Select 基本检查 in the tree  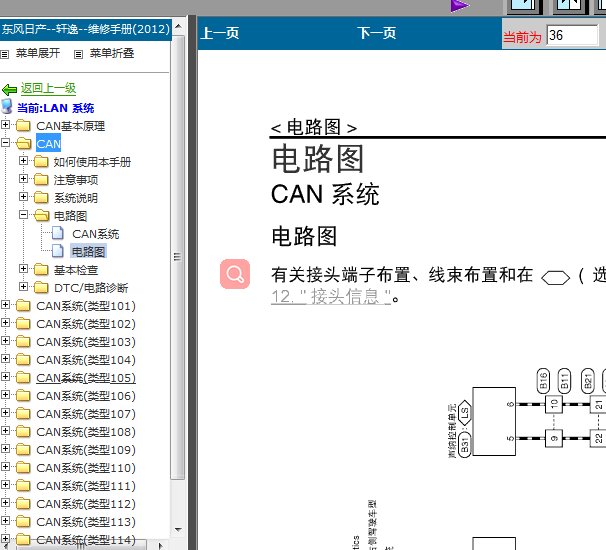coord(76,270)
